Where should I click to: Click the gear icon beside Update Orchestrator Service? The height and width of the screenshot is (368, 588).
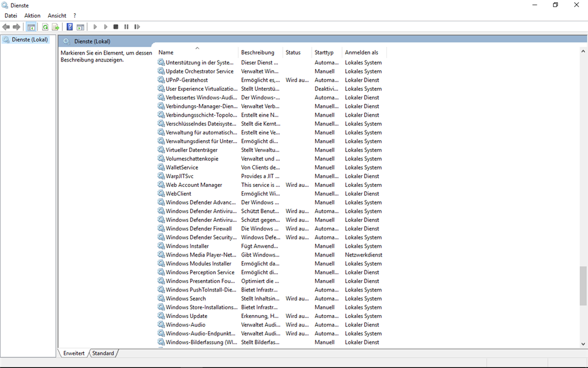(x=161, y=71)
